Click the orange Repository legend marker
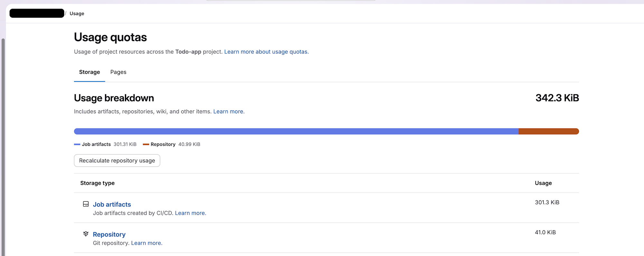 click(x=146, y=144)
